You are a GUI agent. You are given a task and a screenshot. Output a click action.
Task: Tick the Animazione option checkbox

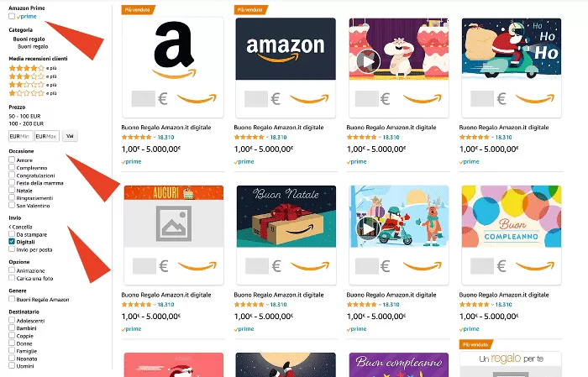12,270
